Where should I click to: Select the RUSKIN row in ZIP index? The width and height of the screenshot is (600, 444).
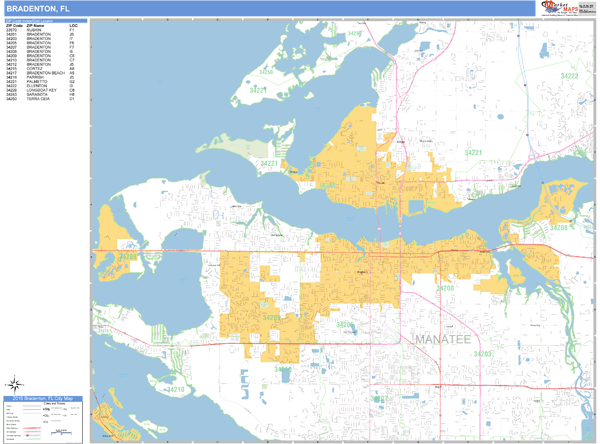(x=40, y=30)
